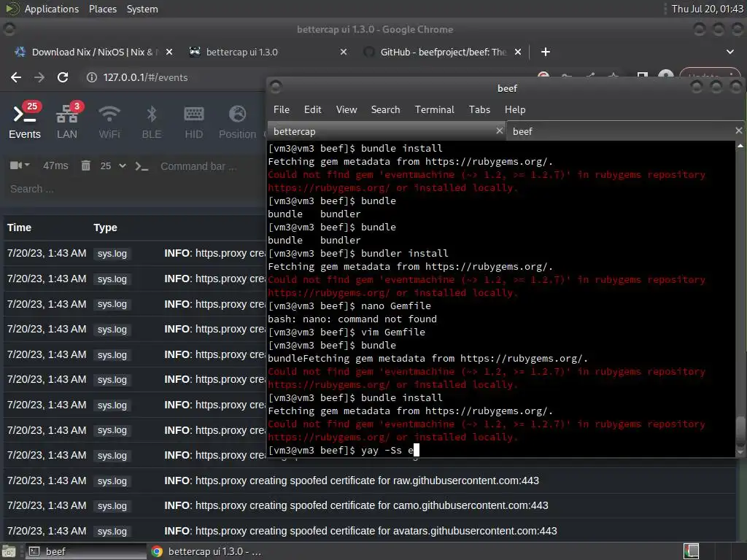This screenshot has height=560, width=747.
Task: Open the Position section in bettercap
Action: click(237, 121)
